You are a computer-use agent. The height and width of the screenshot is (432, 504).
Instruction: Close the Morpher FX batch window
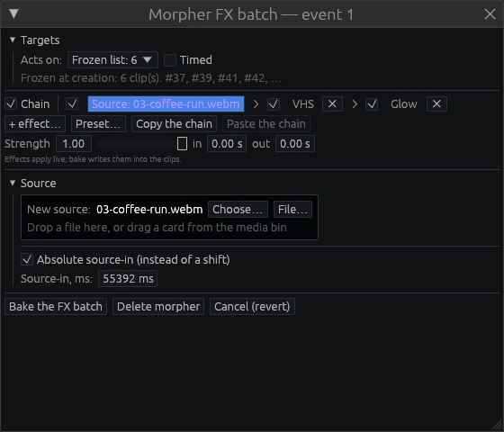(x=490, y=13)
